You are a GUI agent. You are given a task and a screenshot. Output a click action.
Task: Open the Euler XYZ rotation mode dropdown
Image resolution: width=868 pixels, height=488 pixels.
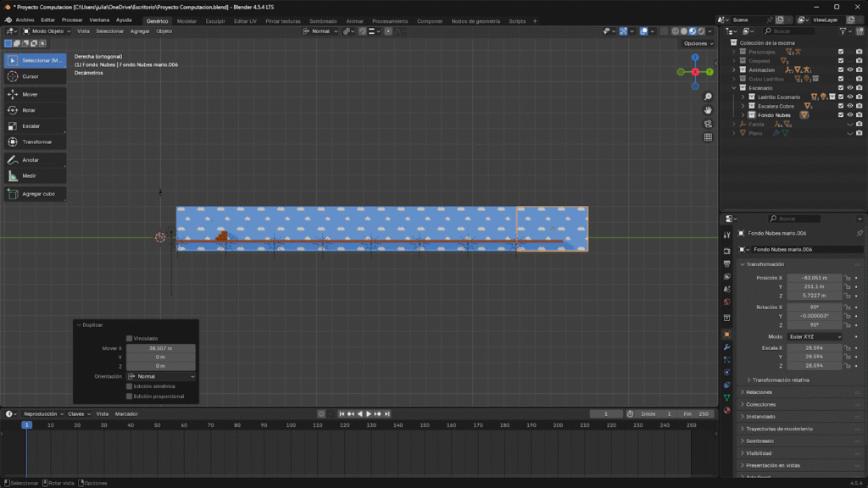[815, 336]
